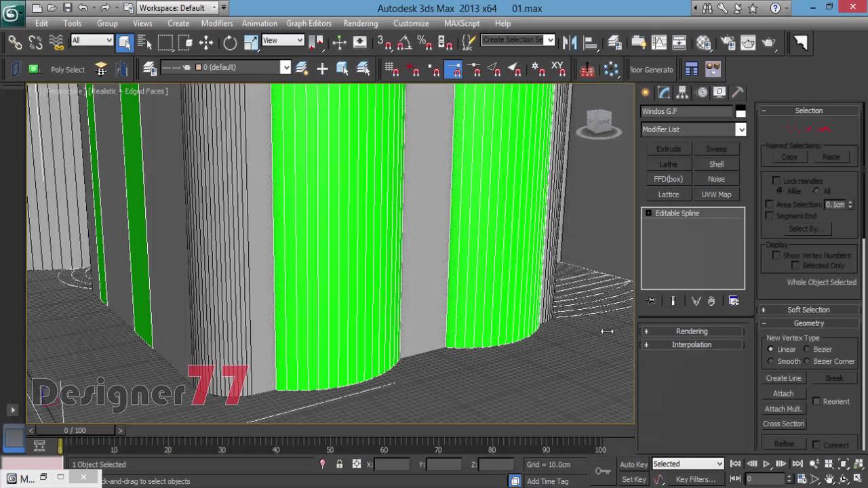The height and width of the screenshot is (488, 868).
Task: Expand the Rendering rollout
Action: 692,331
